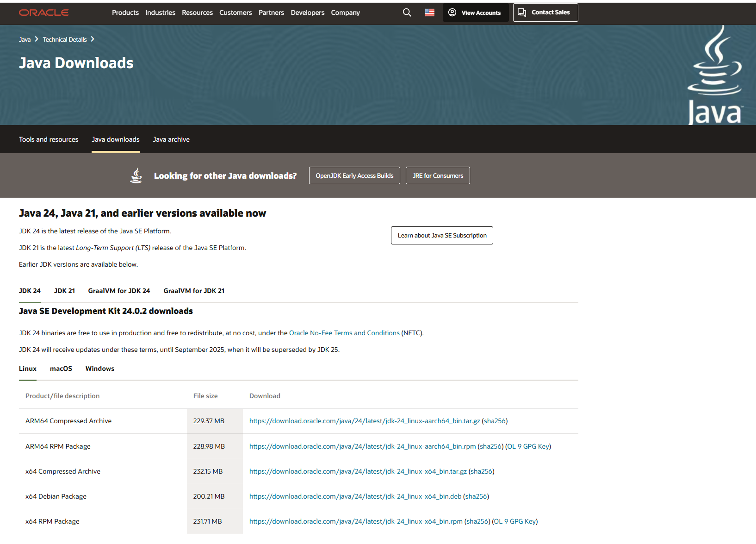The image size is (756, 544).
Task: Click OpenJDK Early Access Builds button
Action: [x=354, y=175]
